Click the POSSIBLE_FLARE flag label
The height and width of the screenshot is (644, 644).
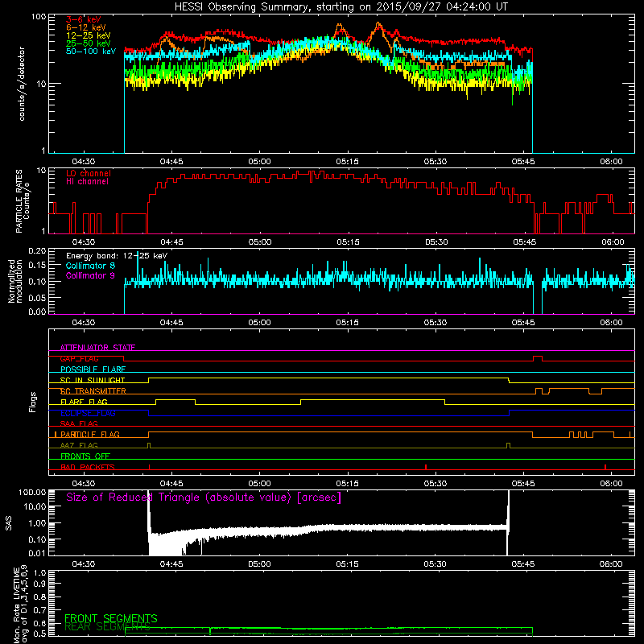[93, 369]
